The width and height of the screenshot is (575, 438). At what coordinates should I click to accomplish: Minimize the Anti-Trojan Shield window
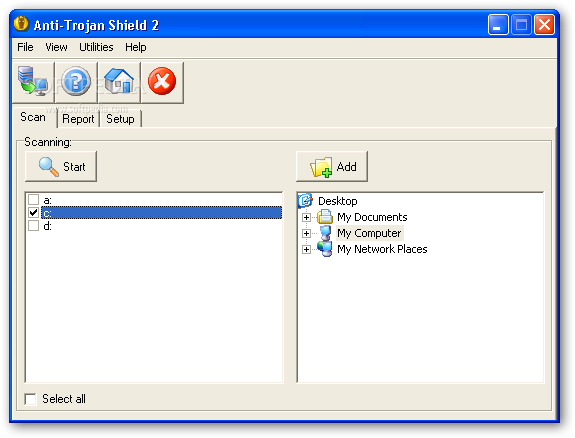(498, 25)
